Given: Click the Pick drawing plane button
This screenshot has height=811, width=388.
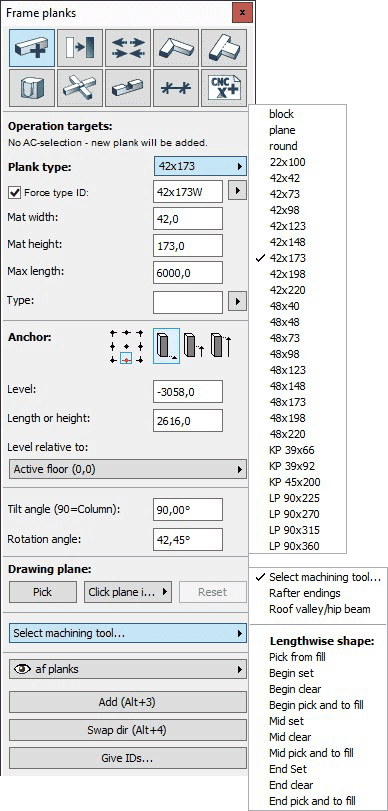Looking at the screenshot, I should [43, 592].
